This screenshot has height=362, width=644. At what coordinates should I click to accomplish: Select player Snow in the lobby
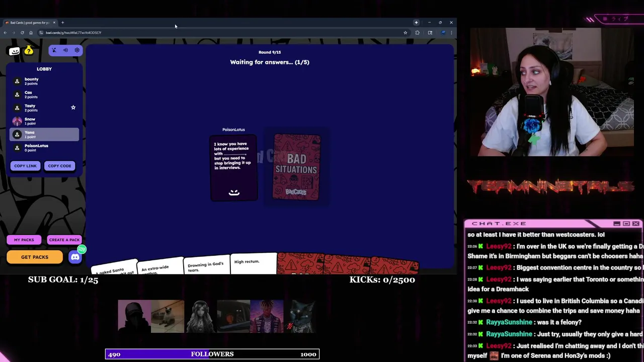pos(44,121)
